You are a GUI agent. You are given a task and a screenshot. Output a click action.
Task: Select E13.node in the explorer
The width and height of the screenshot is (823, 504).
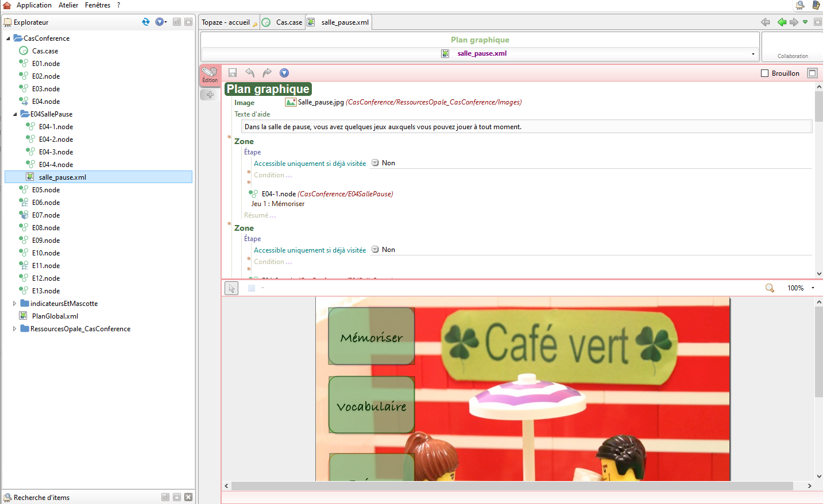[x=46, y=291]
